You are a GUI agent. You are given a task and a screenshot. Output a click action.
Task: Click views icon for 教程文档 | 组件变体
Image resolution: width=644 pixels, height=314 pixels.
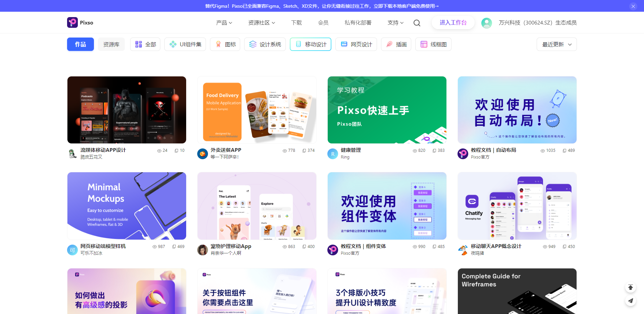415,247
